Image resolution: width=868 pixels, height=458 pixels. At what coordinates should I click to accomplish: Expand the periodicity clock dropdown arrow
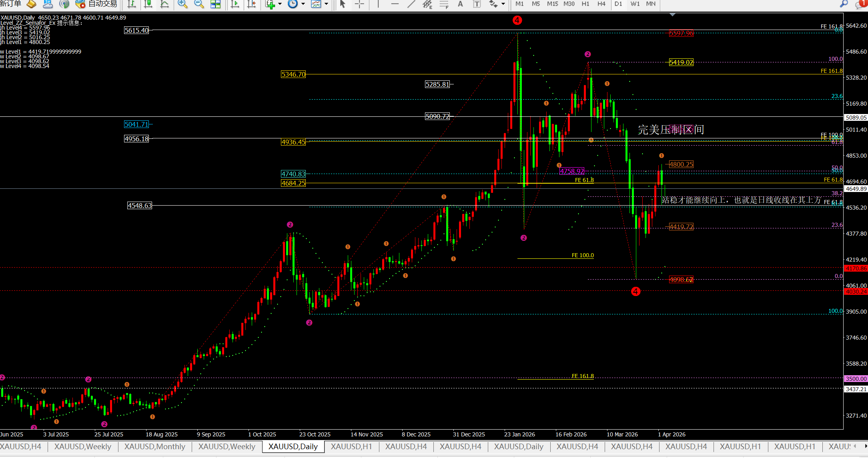(303, 4)
